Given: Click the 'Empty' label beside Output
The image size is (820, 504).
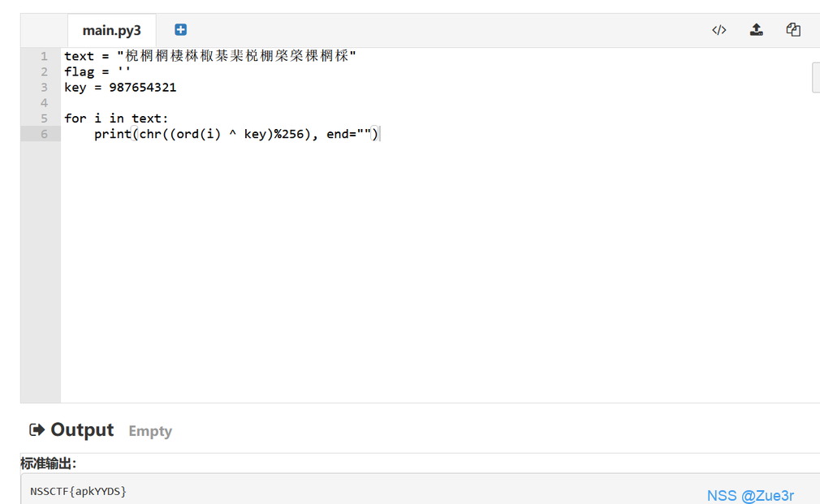Looking at the screenshot, I should [150, 431].
